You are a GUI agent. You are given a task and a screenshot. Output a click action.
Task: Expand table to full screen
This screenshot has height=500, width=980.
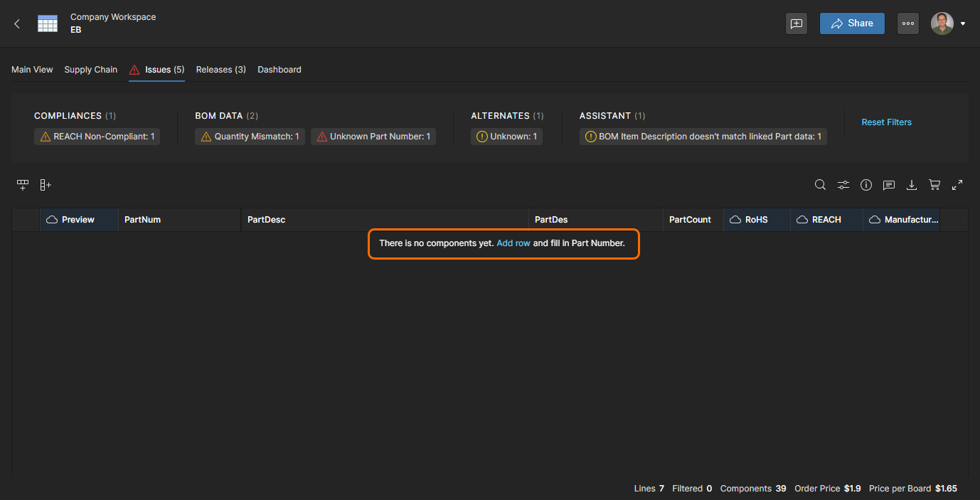point(957,185)
